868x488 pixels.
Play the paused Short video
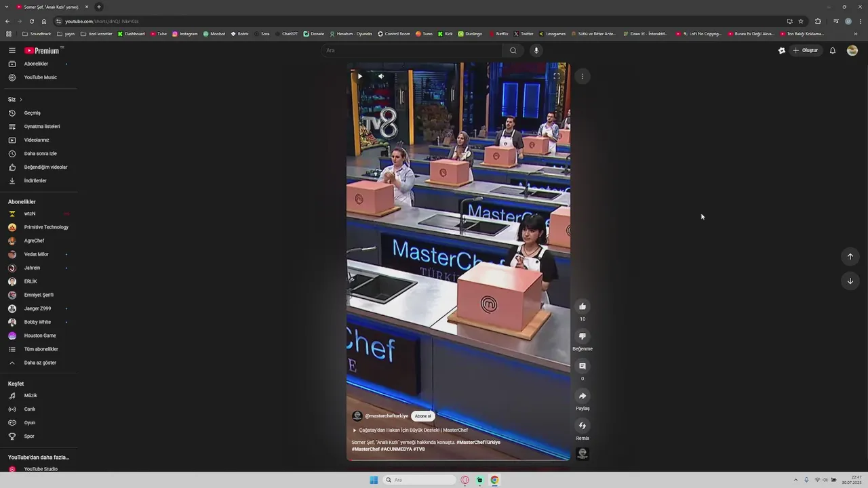tap(360, 76)
